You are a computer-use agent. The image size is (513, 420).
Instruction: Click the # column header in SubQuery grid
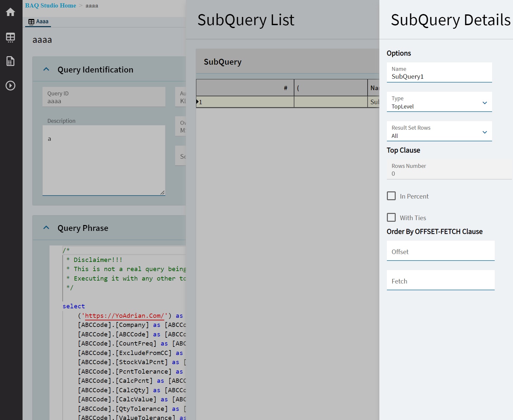coord(245,88)
